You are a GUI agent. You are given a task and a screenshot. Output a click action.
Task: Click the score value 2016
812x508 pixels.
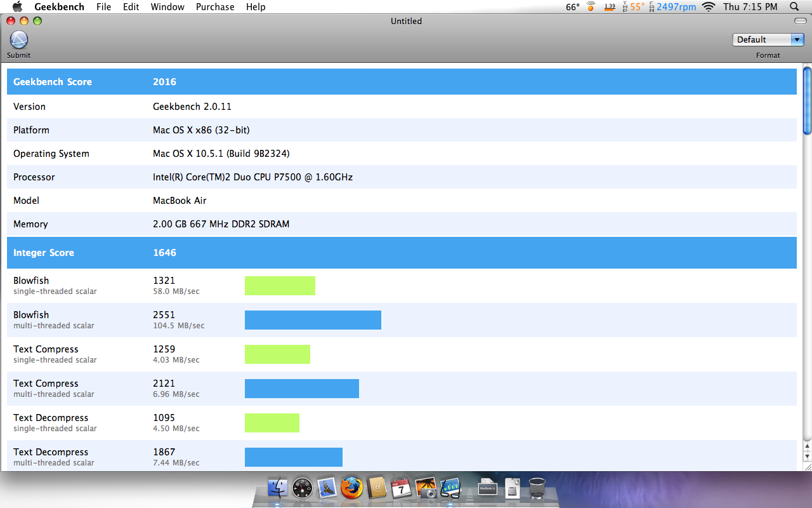pos(164,82)
